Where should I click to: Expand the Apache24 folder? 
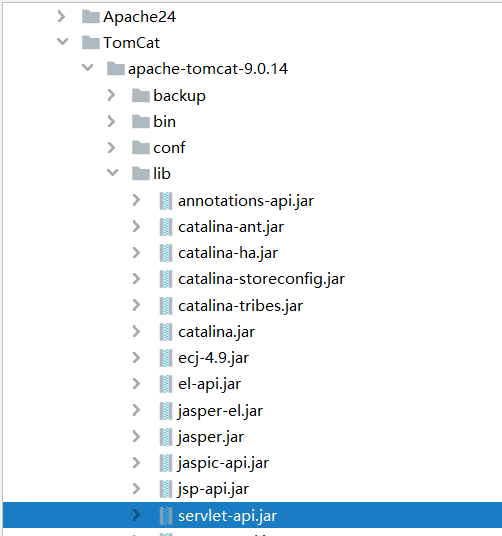[62, 16]
